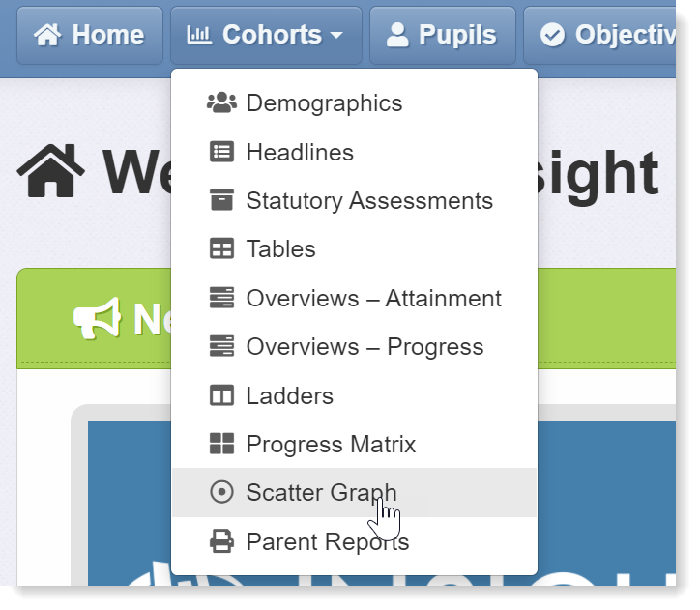Click the Ladders columns icon
The image size is (700, 610).
(x=221, y=395)
